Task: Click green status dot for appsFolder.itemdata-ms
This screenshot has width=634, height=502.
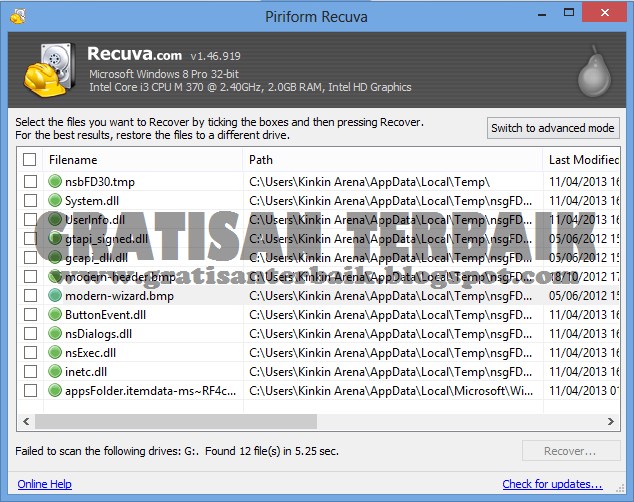Action: tap(55, 390)
